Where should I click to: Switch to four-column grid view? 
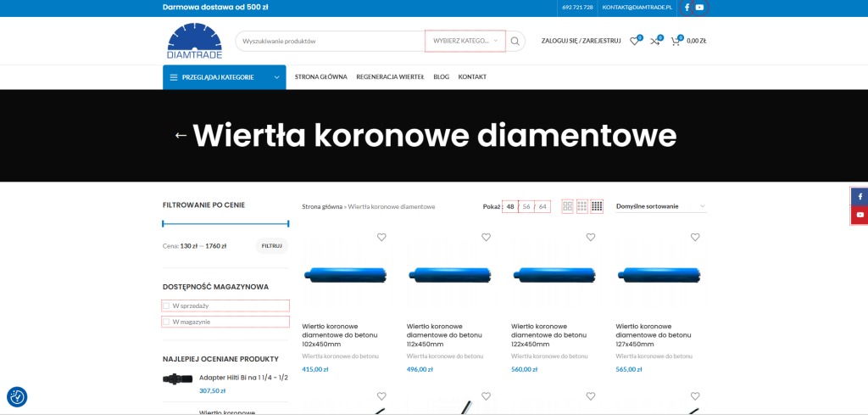[597, 207]
